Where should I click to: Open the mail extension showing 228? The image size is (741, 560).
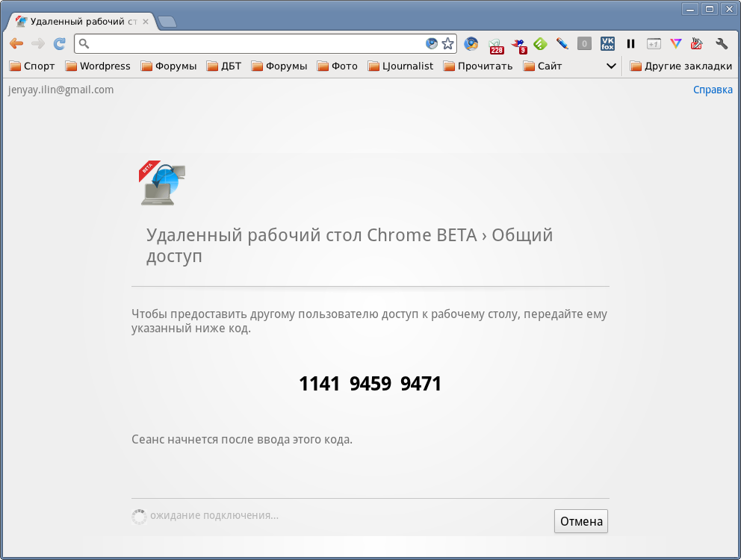click(496, 46)
